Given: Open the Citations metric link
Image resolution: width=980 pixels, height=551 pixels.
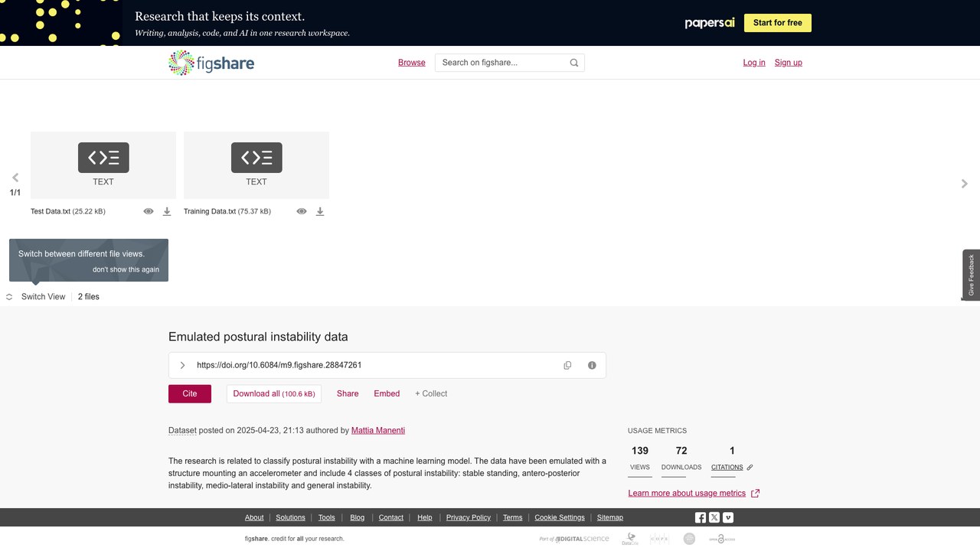Looking at the screenshot, I should click(727, 467).
